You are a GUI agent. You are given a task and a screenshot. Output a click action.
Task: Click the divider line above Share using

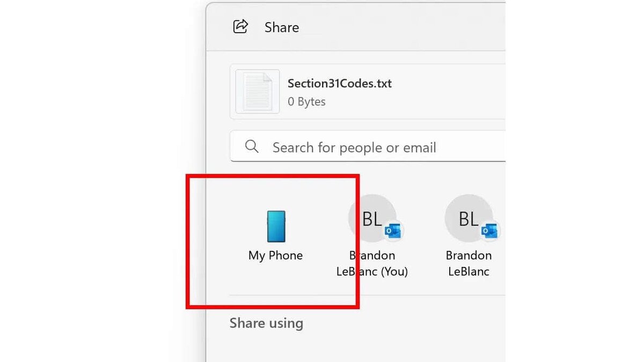coord(368,295)
